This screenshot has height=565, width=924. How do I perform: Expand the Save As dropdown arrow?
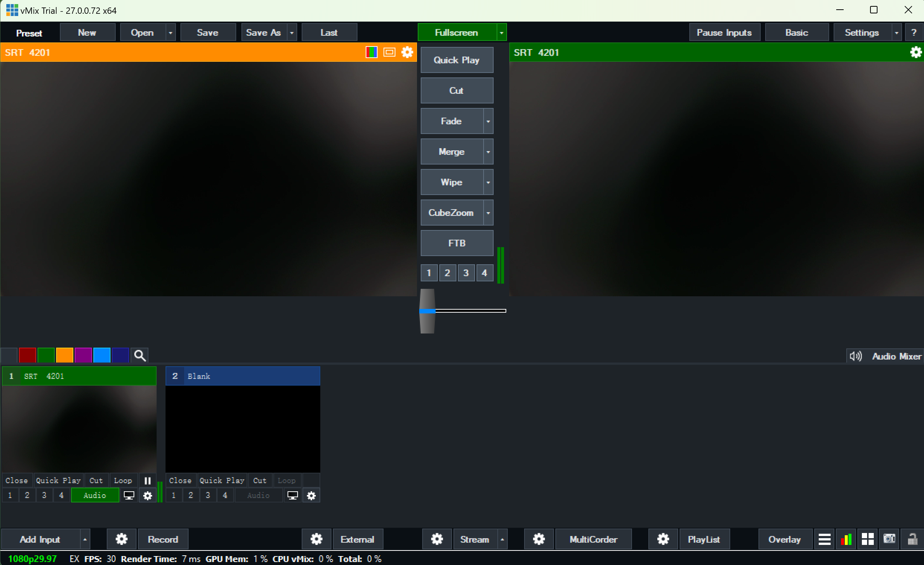pos(292,33)
